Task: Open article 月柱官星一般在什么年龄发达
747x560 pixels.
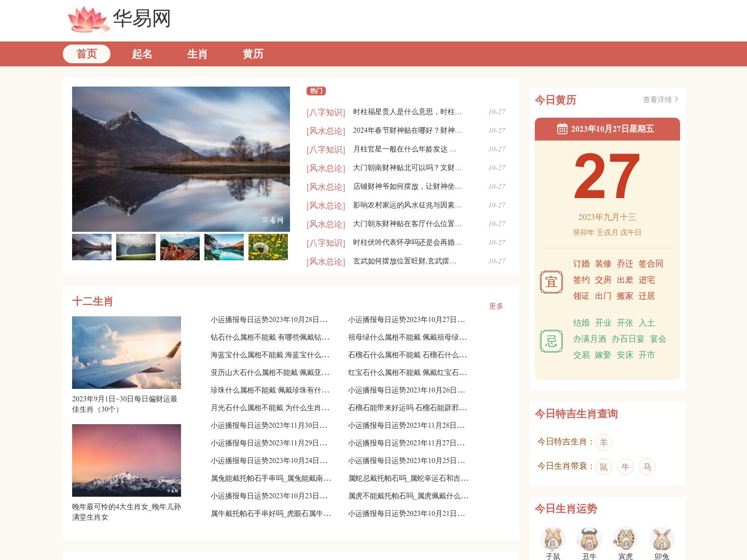Action: (405, 149)
